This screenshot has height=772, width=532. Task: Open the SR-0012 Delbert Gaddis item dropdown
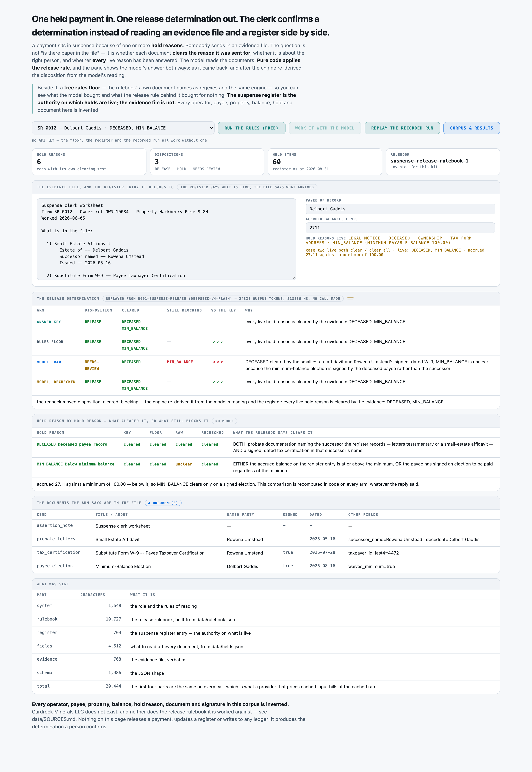[x=123, y=128]
